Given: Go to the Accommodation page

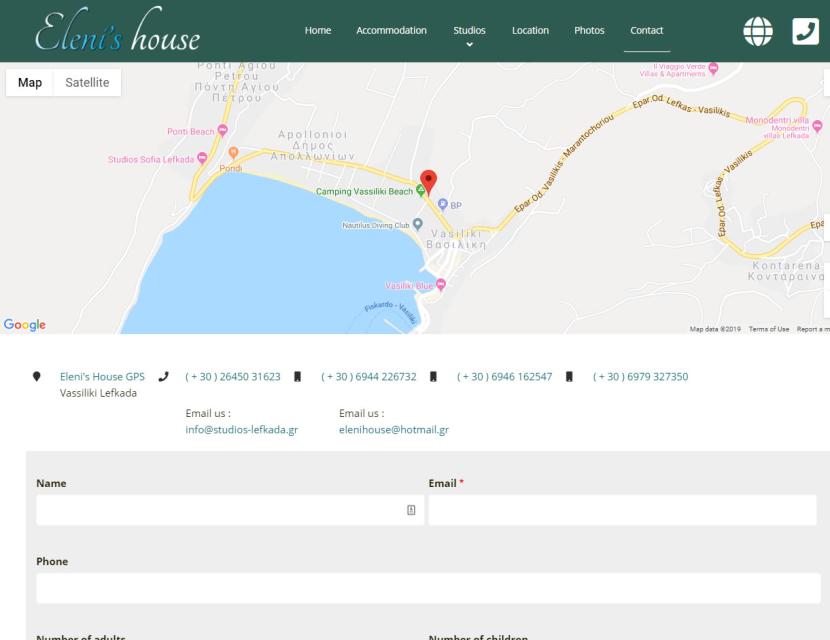Looking at the screenshot, I should [391, 30].
